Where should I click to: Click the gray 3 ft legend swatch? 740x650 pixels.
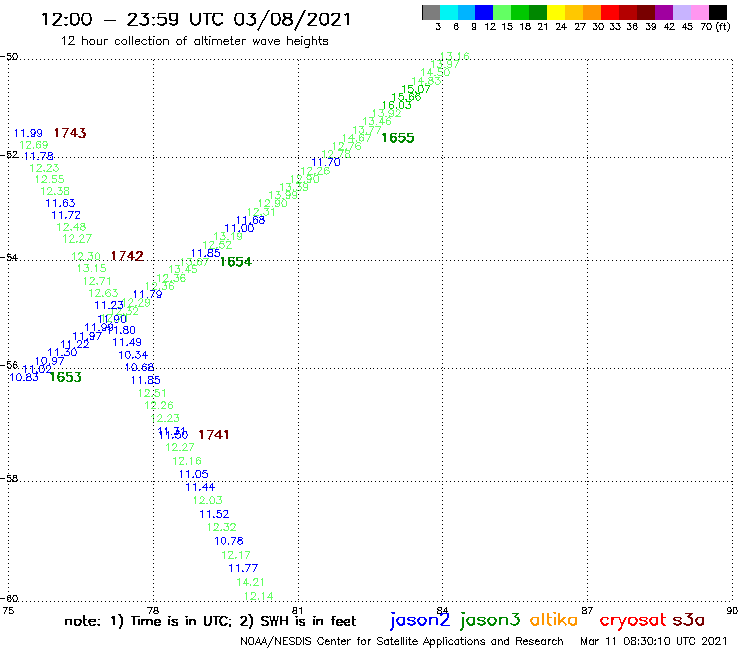click(x=431, y=12)
